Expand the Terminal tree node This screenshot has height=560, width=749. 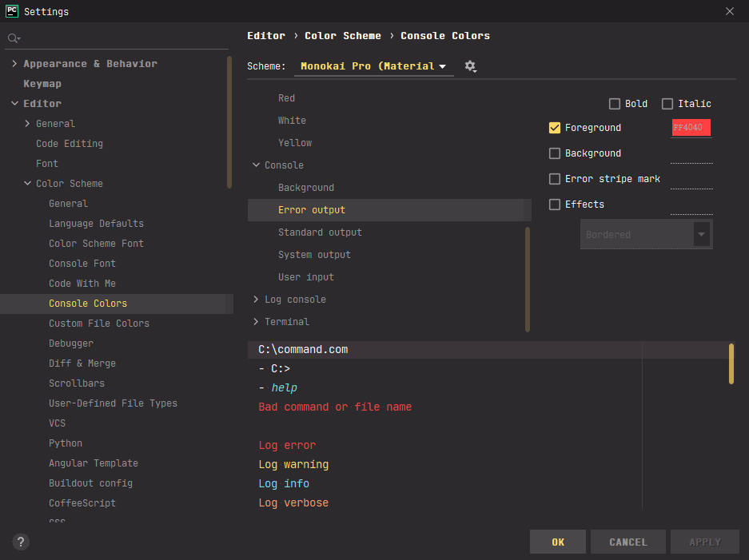coord(256,322)
